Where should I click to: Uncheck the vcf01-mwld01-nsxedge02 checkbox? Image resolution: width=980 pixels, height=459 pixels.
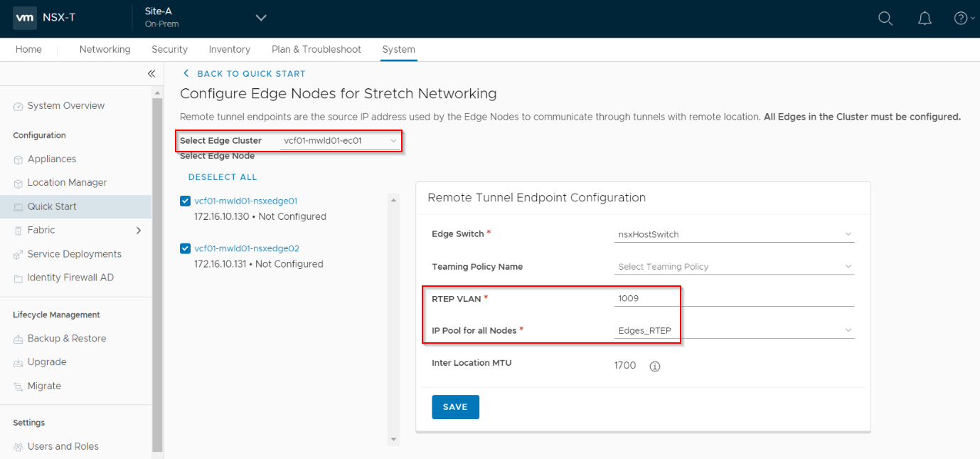pos(186,249)
